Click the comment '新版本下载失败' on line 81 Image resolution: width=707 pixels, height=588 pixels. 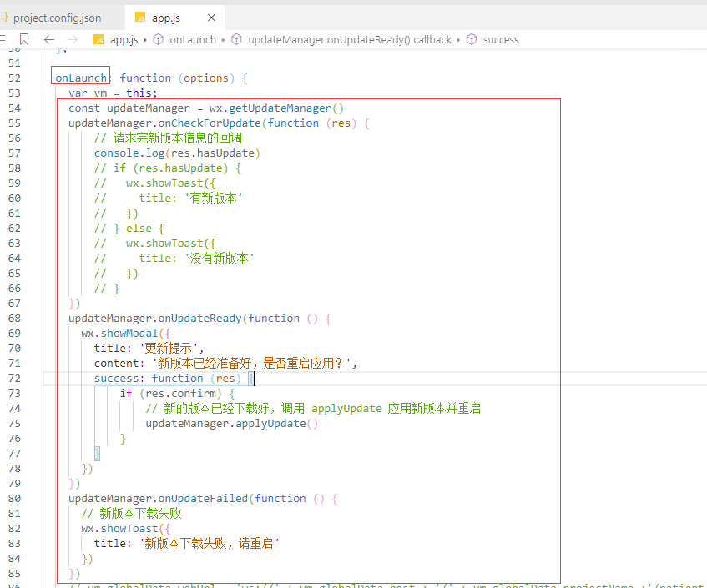(140, 513)
